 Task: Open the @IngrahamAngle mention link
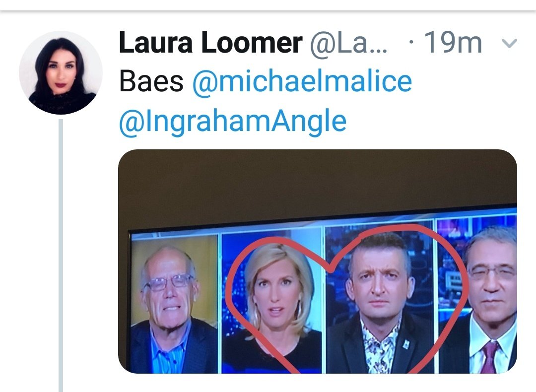233,122
